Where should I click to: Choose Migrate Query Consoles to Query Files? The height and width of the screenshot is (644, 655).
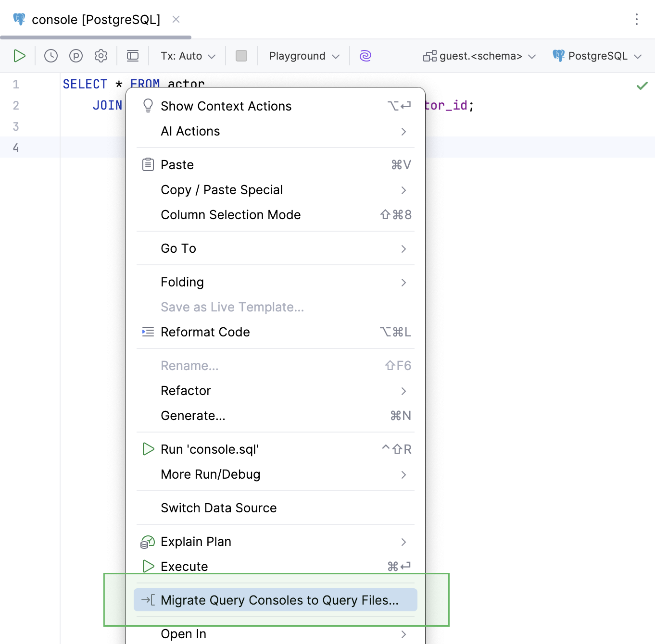click(x=279, y=600)
